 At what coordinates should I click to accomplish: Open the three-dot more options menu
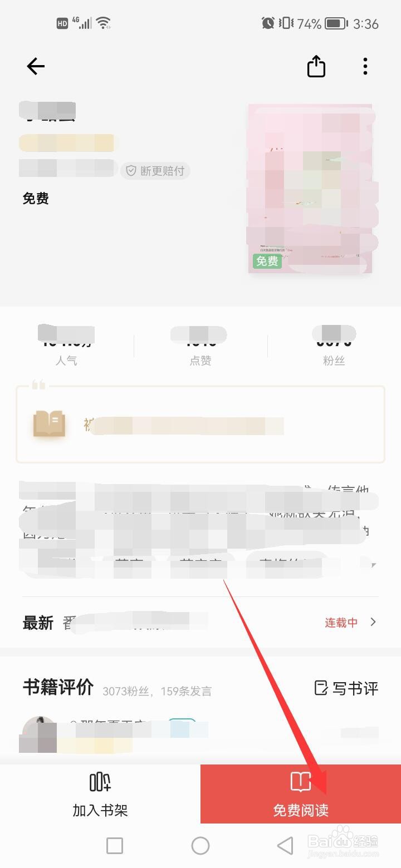(365, 66)
